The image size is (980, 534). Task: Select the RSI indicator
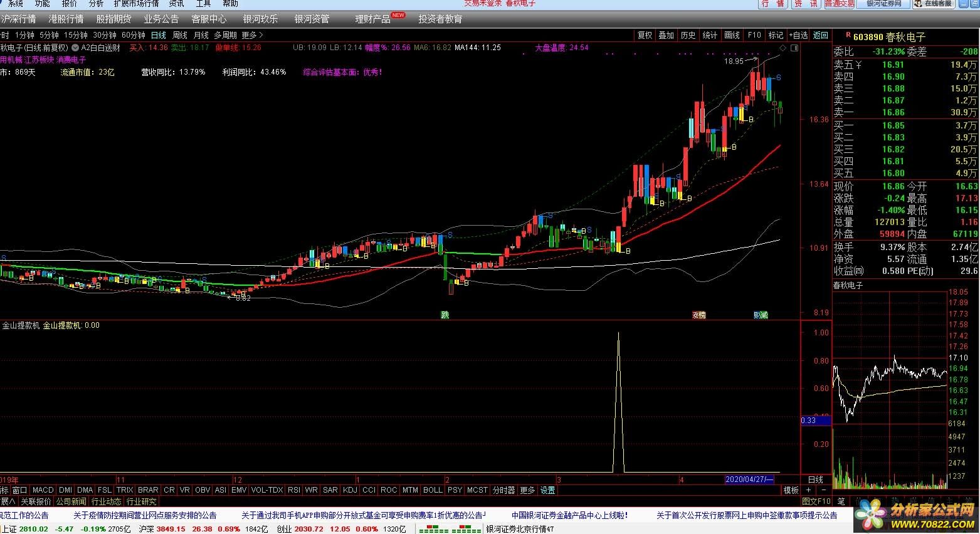(294, 490)
